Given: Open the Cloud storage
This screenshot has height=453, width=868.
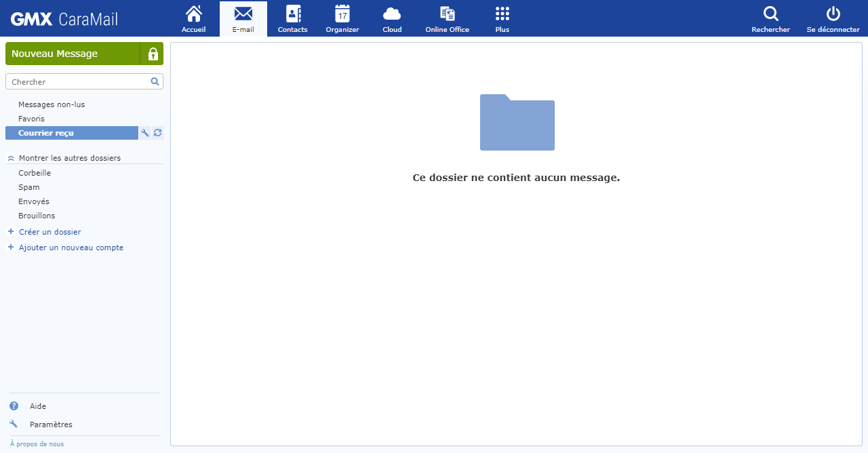Looking at the screenshot, I should click(391, 18).
